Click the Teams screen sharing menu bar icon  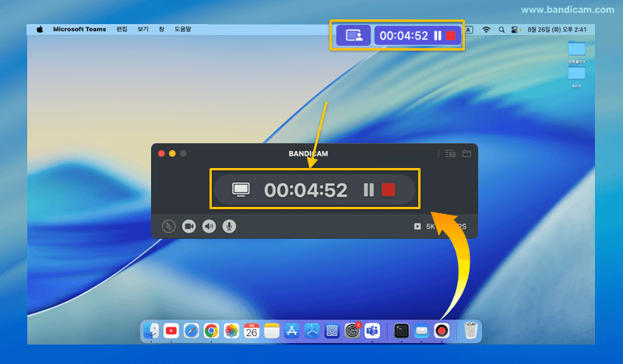(x=354, y=36)
